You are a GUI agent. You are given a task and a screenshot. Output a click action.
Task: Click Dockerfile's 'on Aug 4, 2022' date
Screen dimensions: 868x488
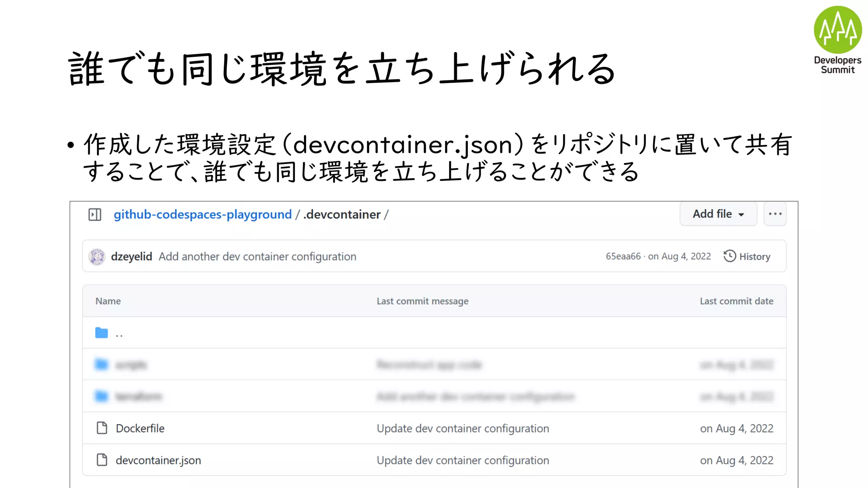pyautogui.click(x=737, y=429)
